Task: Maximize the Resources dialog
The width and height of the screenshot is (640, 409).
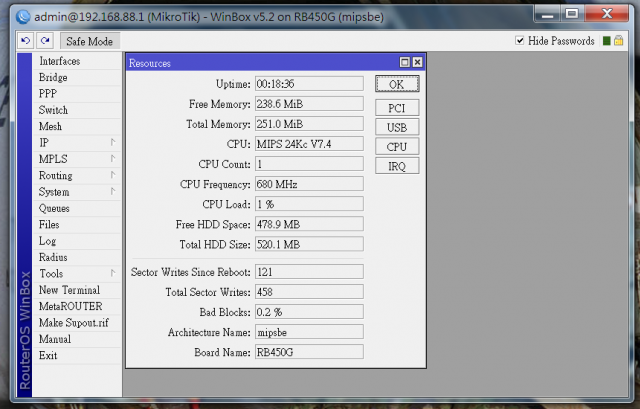Action: coord(404,62)
